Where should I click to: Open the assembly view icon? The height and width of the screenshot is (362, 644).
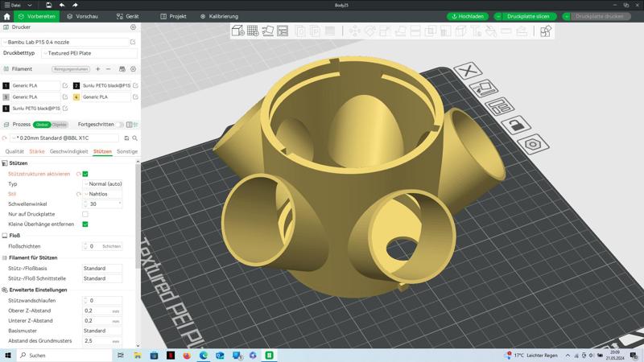pos(546,31)
